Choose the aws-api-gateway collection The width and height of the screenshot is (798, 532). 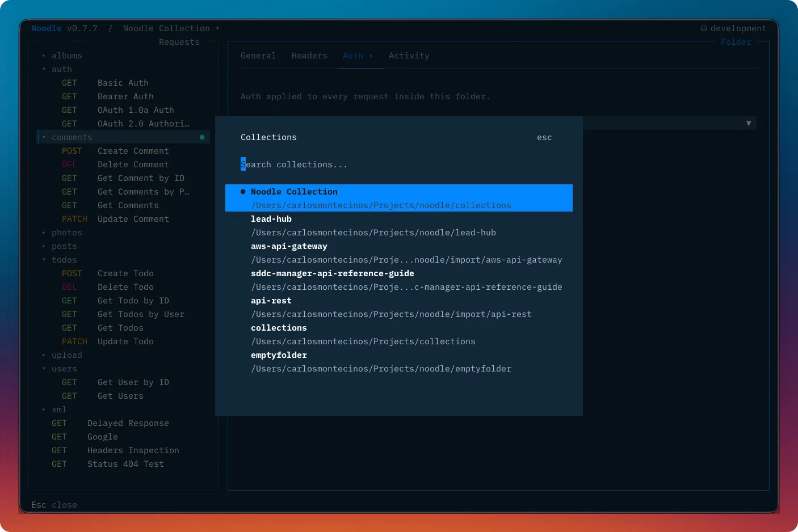[399, 252]
